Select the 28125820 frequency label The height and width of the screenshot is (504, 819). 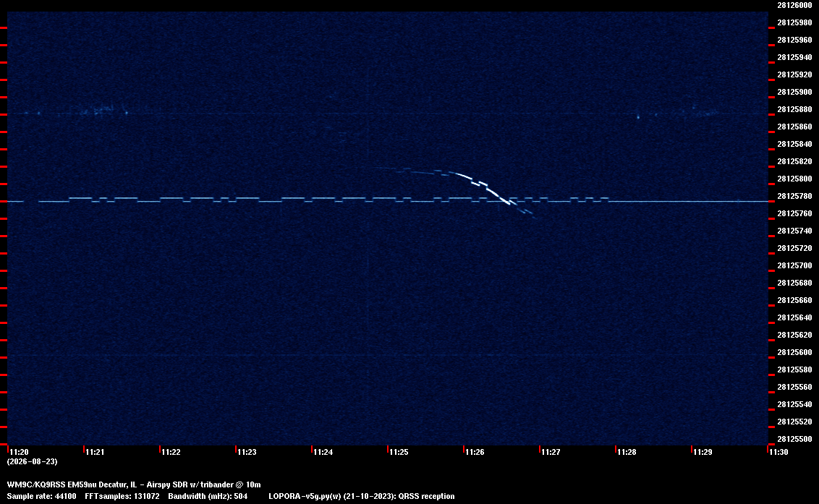[x=795, y=161]
